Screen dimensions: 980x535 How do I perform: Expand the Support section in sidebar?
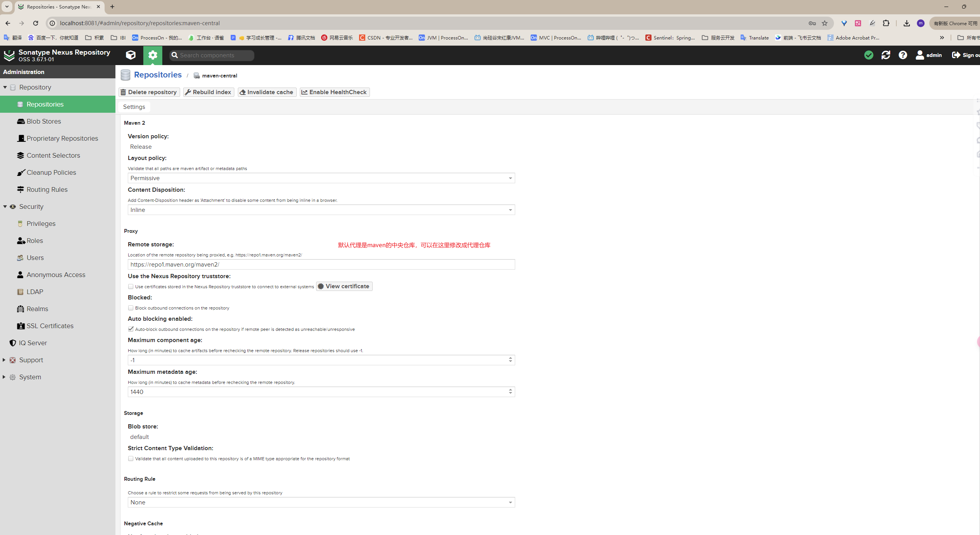(x=4, y=360)
